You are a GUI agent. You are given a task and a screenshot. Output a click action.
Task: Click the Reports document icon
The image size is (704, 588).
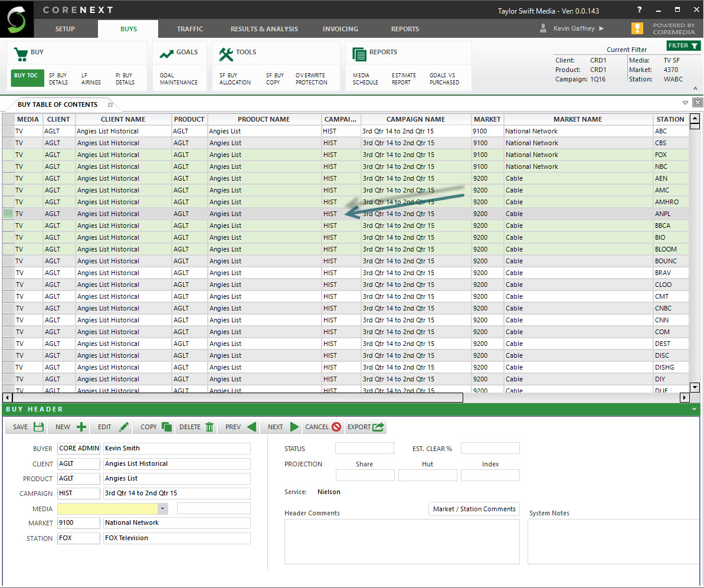[x=359, y=54]
